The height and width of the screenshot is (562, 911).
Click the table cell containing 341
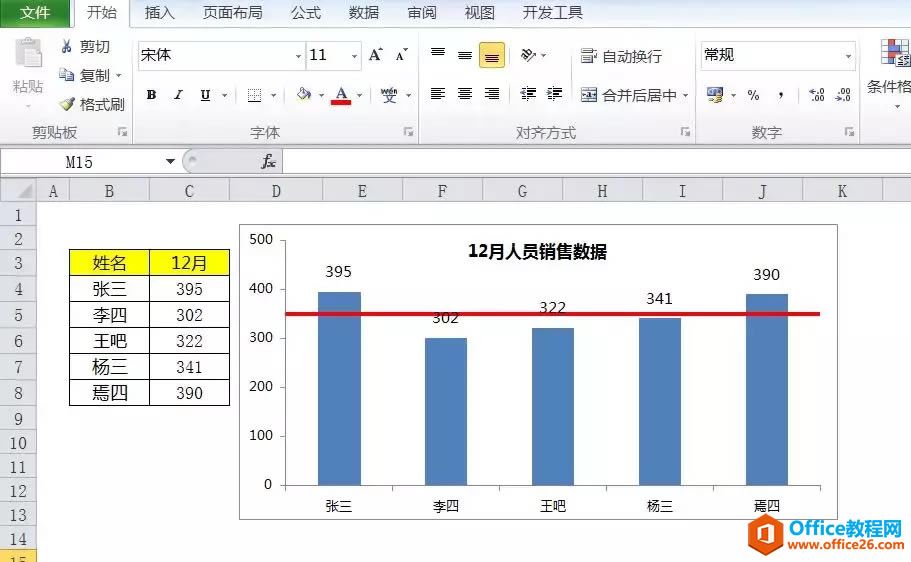click(x=189, y=367)
